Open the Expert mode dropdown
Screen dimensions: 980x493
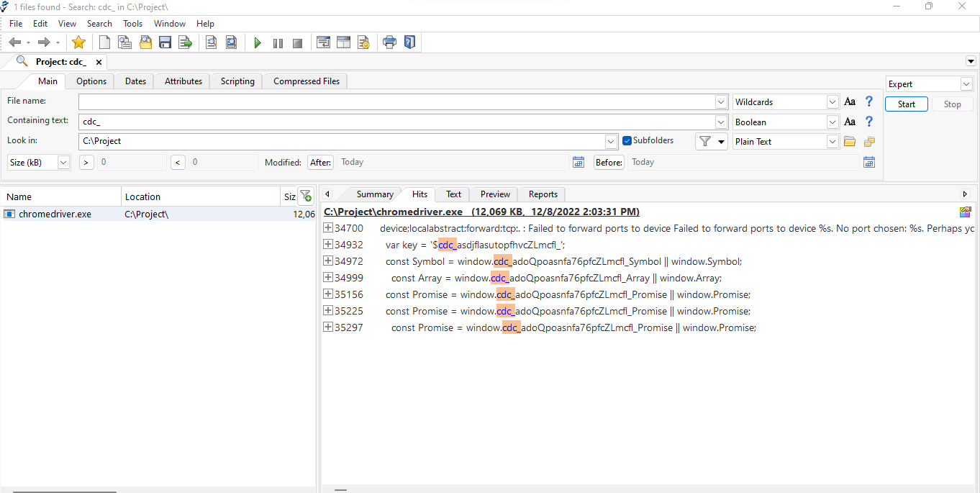(966, 84)
